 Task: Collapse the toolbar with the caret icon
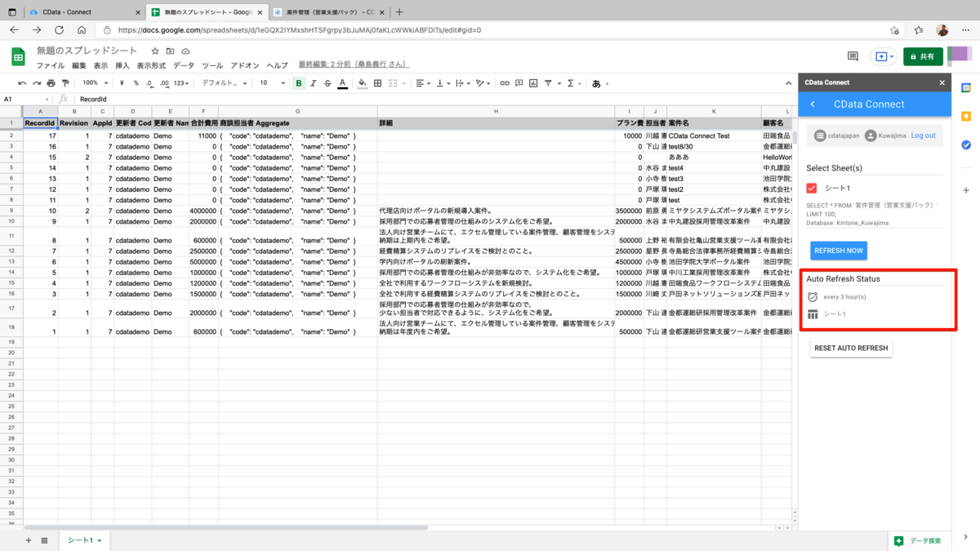[787, 83]
